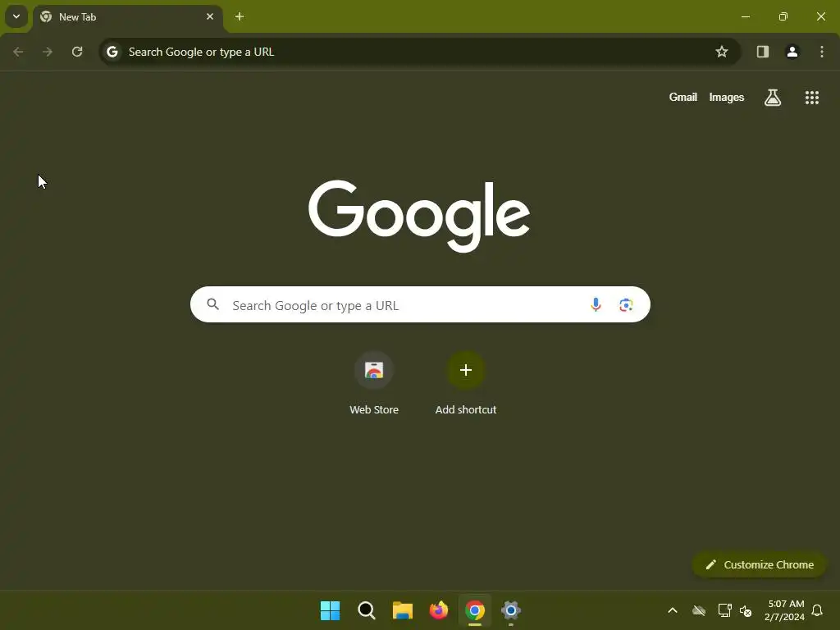840x630 pixels.
Task: Open taskbar Search
Action: click(x=367, y=610)
